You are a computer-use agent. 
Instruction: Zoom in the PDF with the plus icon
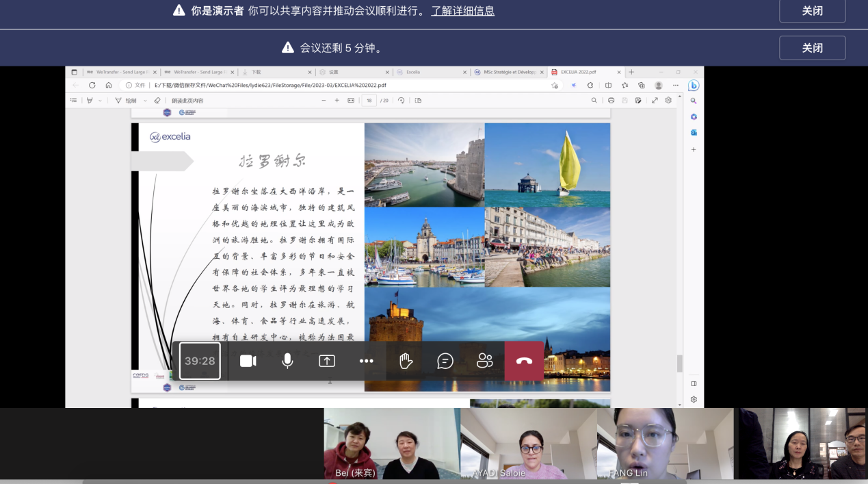pos(337,101)
